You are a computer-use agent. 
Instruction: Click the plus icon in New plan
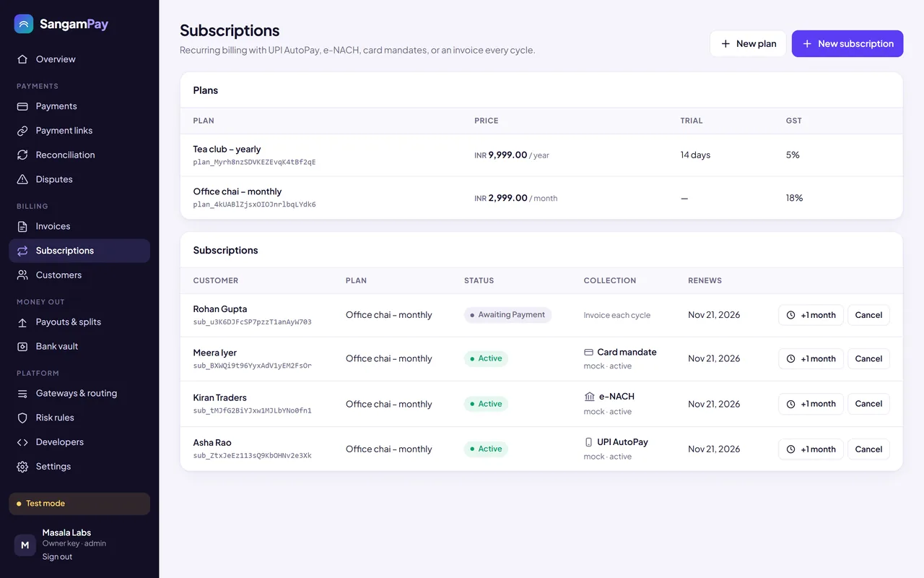tap(725, 43)
